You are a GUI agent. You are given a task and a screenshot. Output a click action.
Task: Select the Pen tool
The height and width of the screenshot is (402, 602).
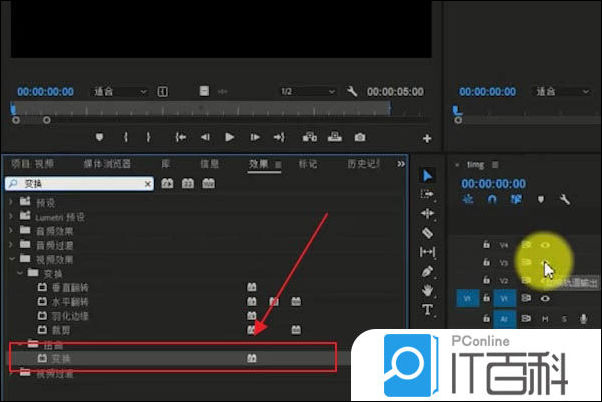427,271
